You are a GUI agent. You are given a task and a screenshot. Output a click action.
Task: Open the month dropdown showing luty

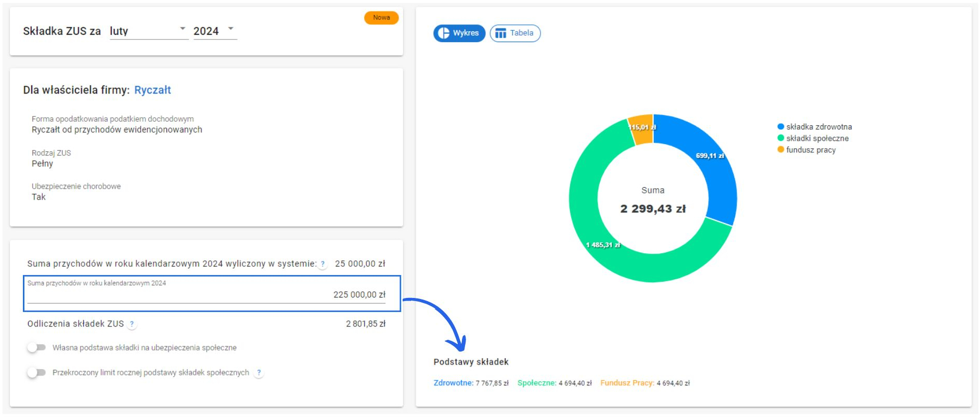(148, 31)
